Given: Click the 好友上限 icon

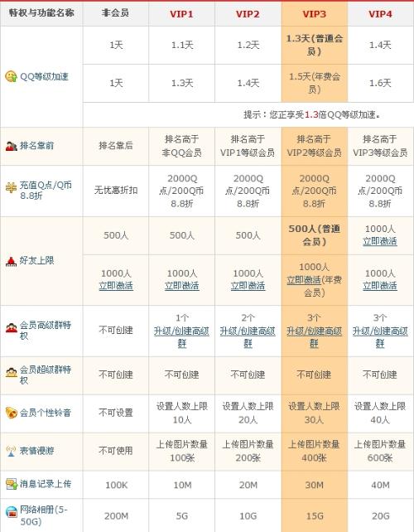Looking at the screenshot, I should pos(11,261).
